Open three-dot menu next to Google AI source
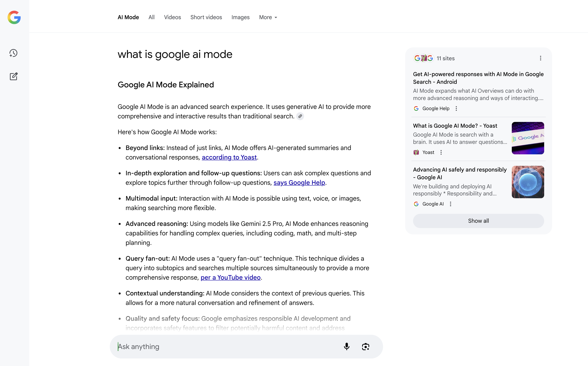Image resolution: width=588 pixels, height=366 pixels. click(450, 204)
